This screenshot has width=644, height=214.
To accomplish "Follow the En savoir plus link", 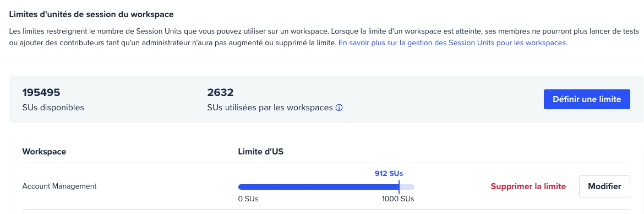I will tap(452, 43).
